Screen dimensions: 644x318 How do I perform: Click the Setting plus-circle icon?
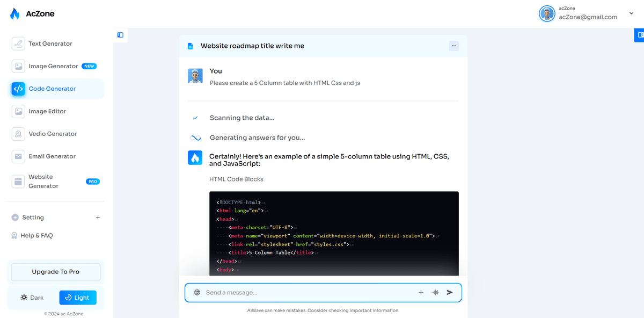pos(14,218)
